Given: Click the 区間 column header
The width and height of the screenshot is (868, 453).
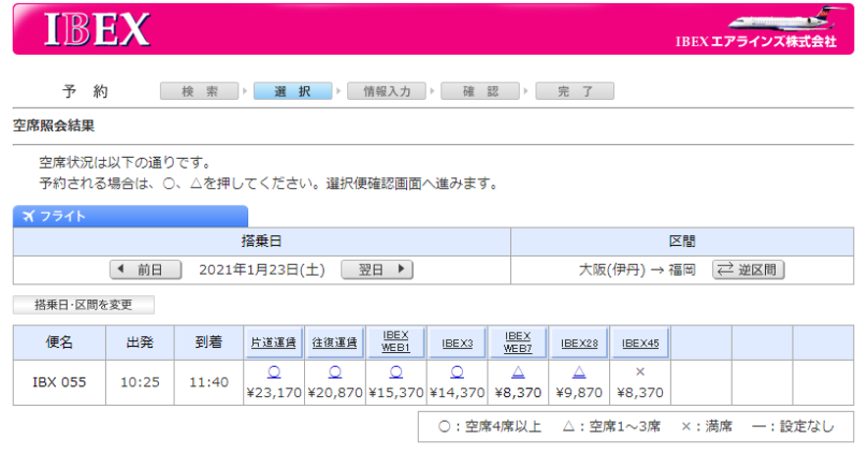Looking at the screenshot, I should click(682, 241).
